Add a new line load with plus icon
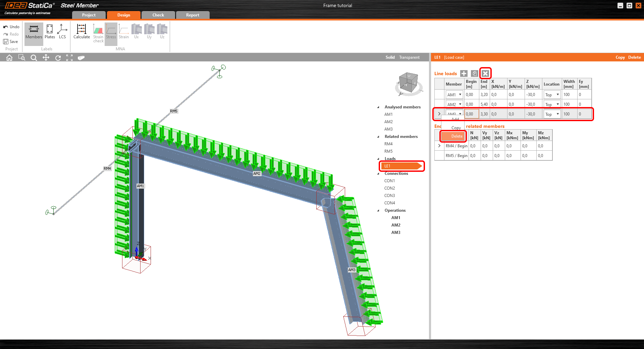644x349 pixels. pyautogui.click(x=464, y=73)
